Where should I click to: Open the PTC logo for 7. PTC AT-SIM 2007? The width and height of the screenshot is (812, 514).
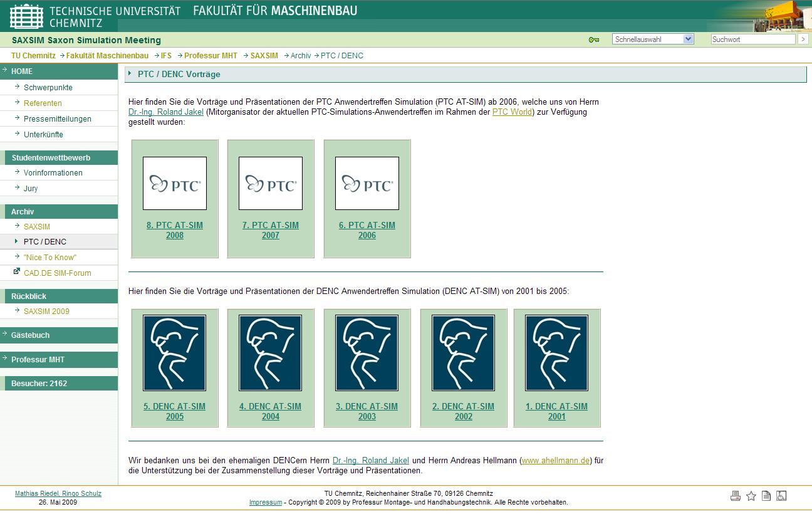click(271, 183)
